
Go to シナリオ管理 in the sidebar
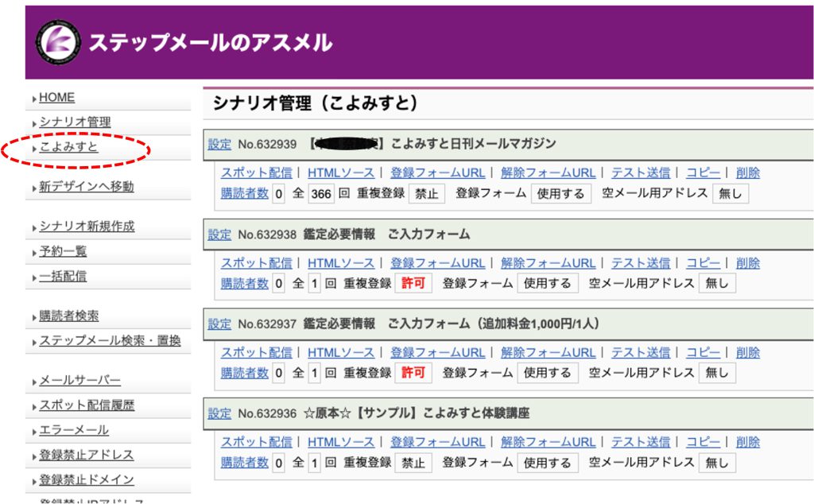[x=75, y=122]
